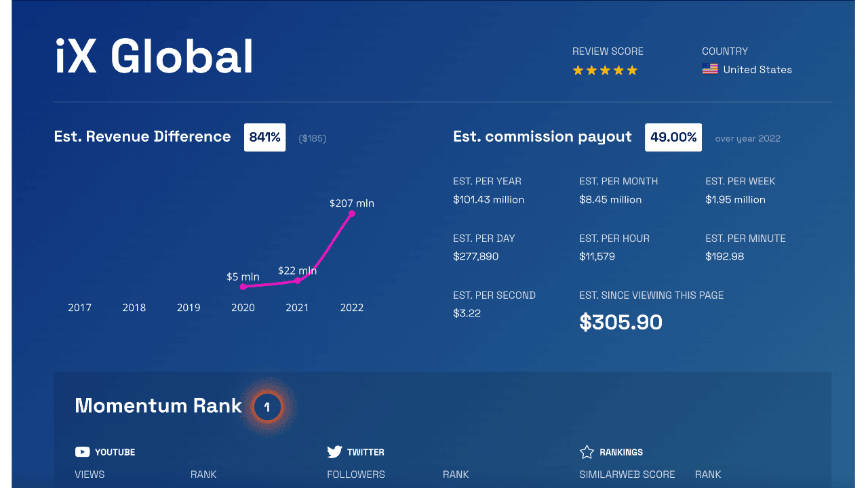Image resolution: width=868 pixels, height=488 pixels.
Task: Select the 2022 data point on chart
Action: 352,213
